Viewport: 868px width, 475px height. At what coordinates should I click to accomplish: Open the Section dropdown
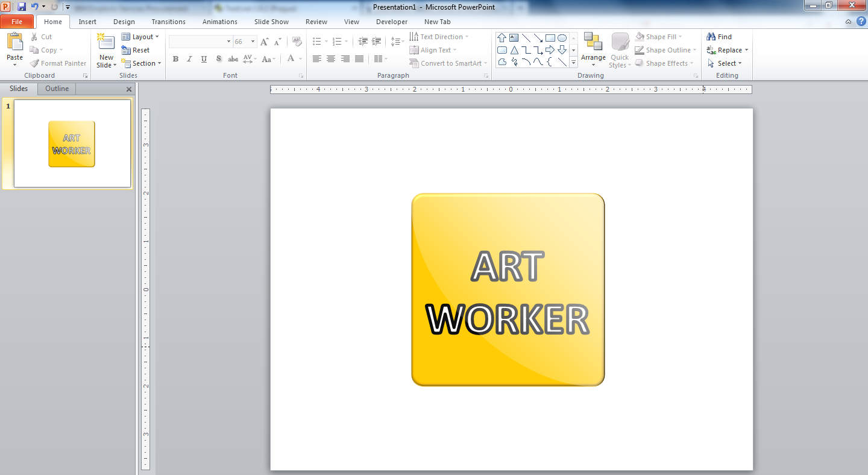point(142,63)
